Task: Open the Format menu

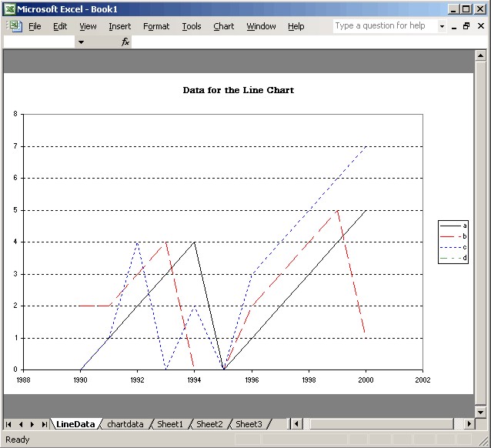Action: point(156,26)
